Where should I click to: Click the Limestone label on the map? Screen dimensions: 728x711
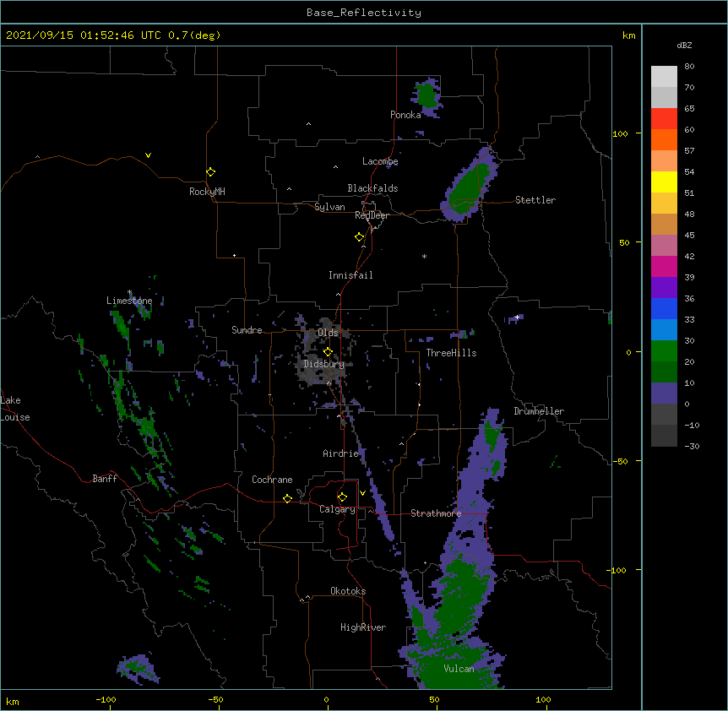[129, 301]
